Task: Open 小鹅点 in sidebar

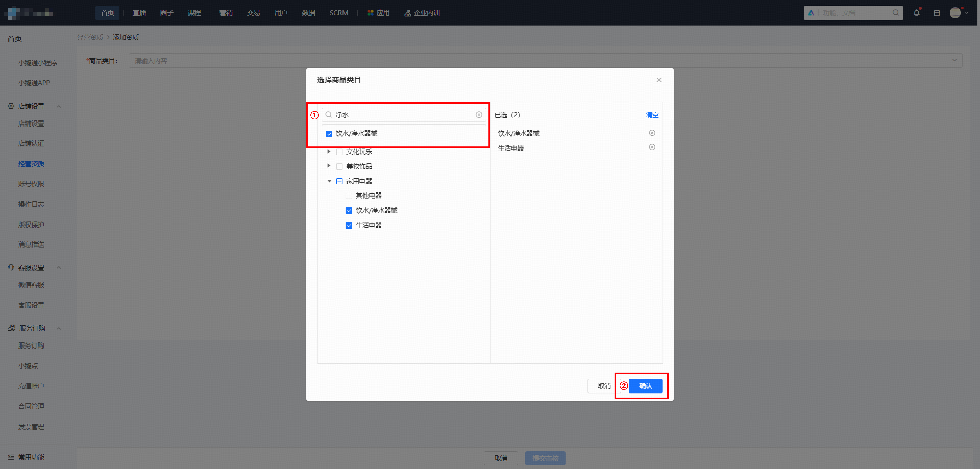Action: click(28, 366)
